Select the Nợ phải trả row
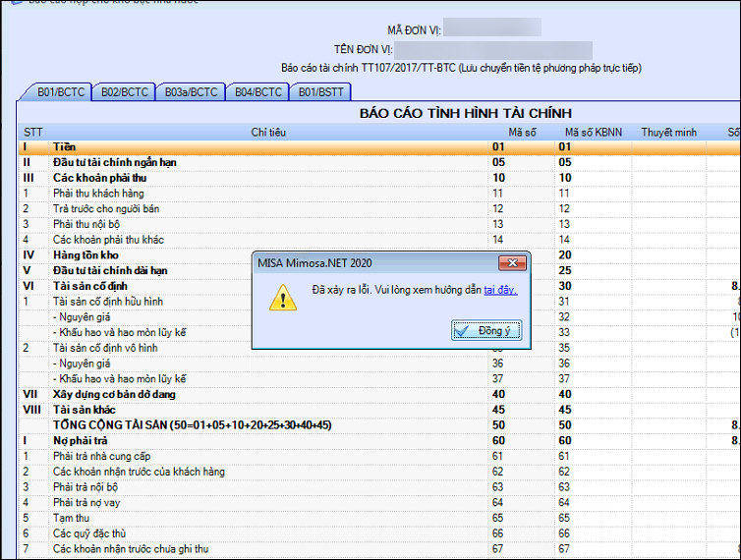 (x=265, y=440)
